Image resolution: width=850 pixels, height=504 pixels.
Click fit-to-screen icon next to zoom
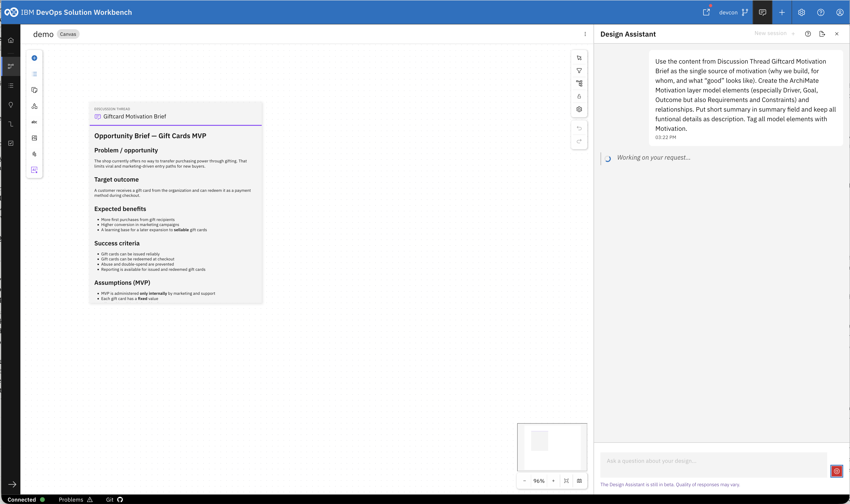tap(566, 481)
